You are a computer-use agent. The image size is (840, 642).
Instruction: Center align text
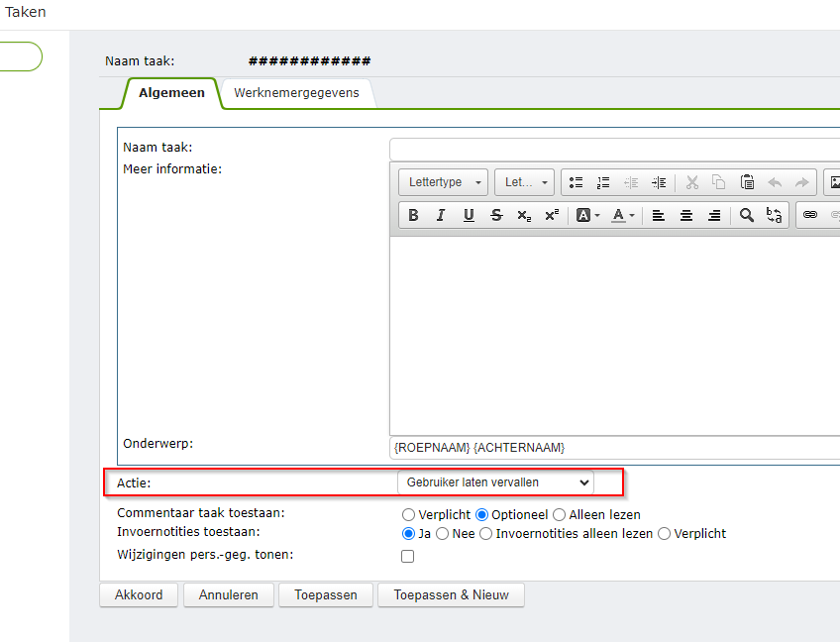tap(686, 215)
